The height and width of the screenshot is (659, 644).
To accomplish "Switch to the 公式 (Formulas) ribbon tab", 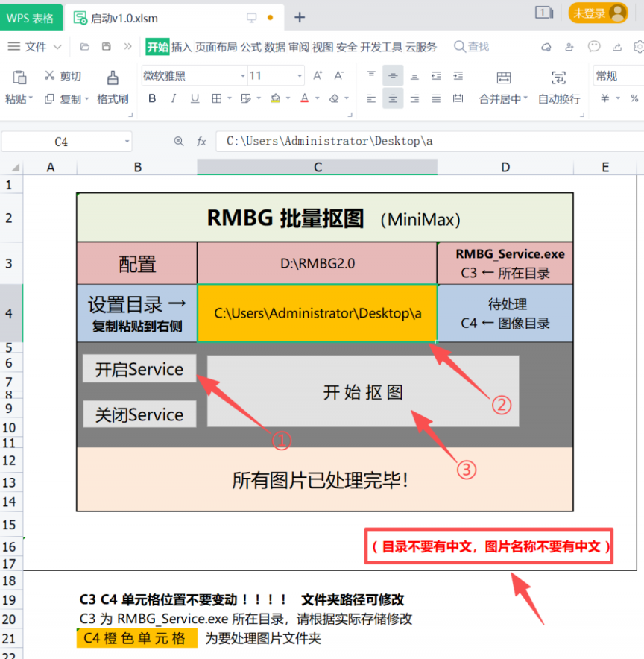I will pos(250,47).
